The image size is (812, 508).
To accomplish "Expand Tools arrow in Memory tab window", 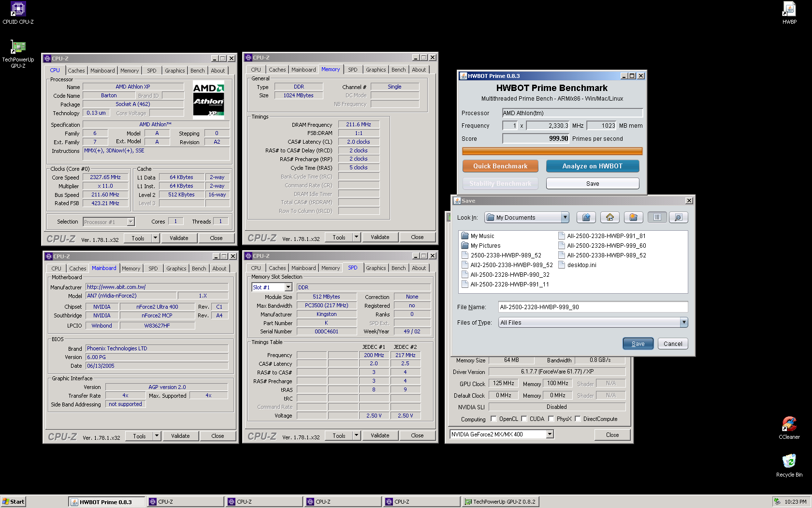I will coord(356,237).
